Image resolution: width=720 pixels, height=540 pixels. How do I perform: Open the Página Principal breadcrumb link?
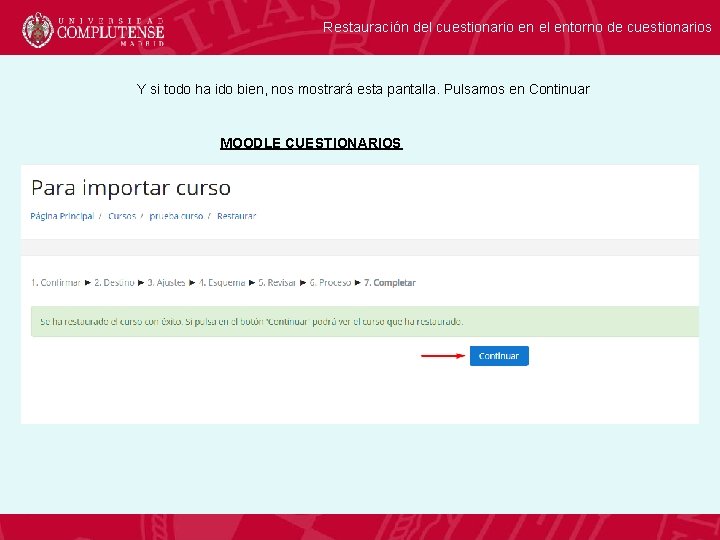tap(62, 216)
